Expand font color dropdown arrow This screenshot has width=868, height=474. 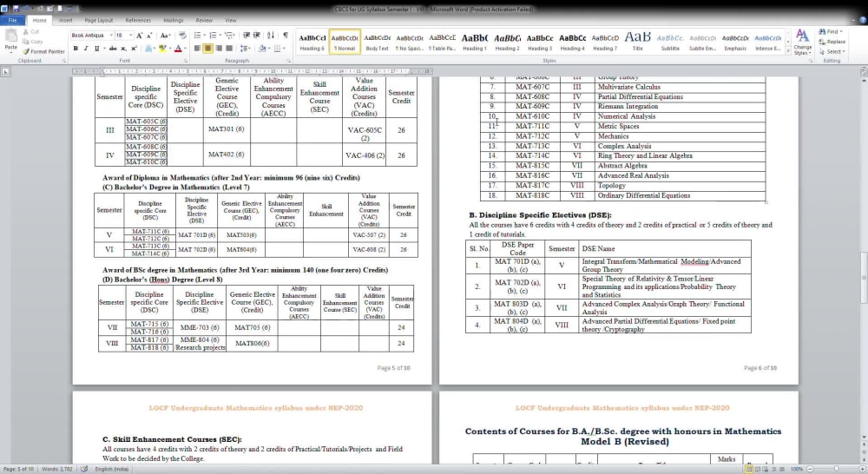click(x=184, y=49)
